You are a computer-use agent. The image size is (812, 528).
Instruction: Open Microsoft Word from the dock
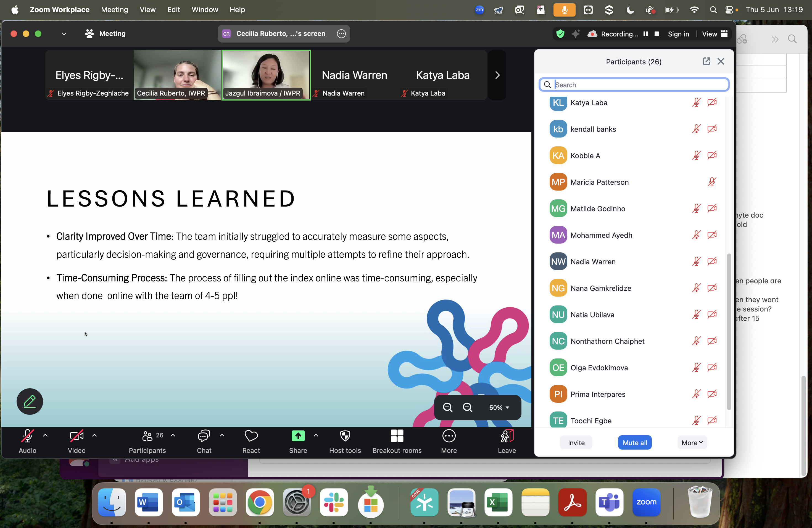(x=148, y=502)
